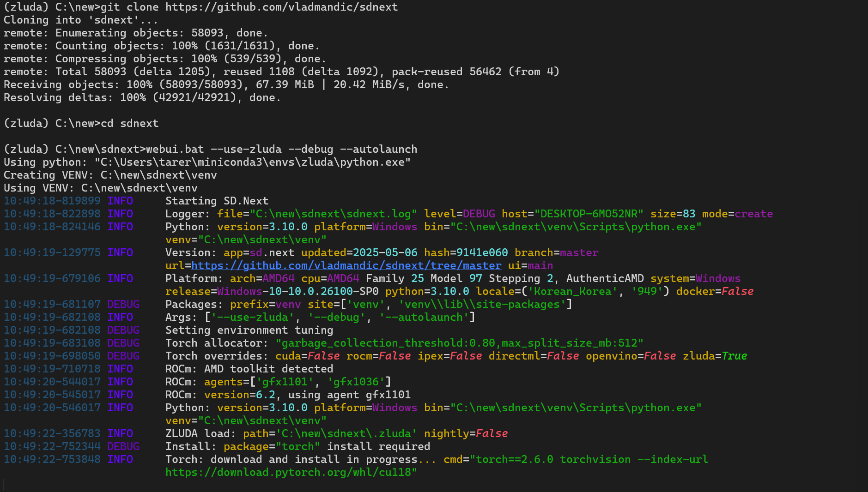
Task: Click the text 'Starting SD.Next'
Action: [217, 201]
